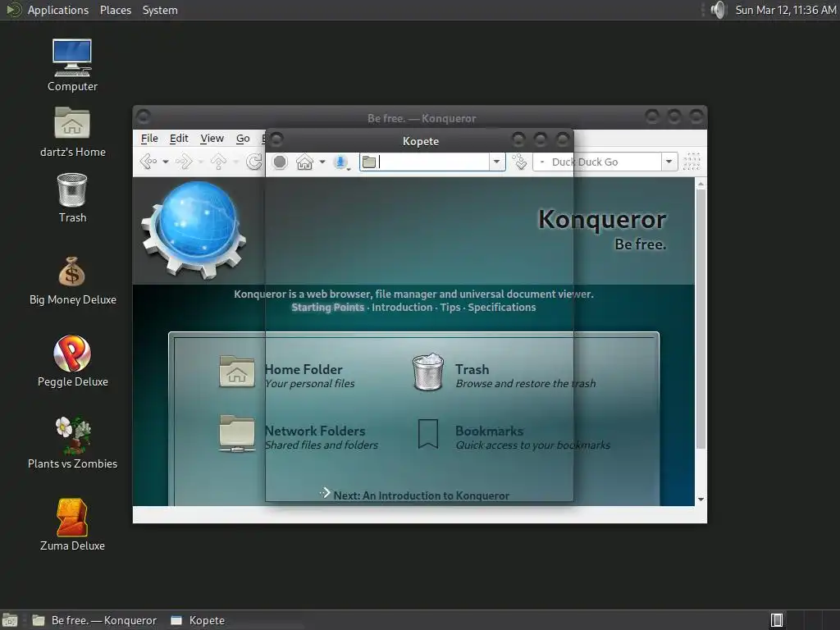Click the scrollbar up arrow in Konqueror
The width and height of the screenshot is (840, 630).
point(701,184)
